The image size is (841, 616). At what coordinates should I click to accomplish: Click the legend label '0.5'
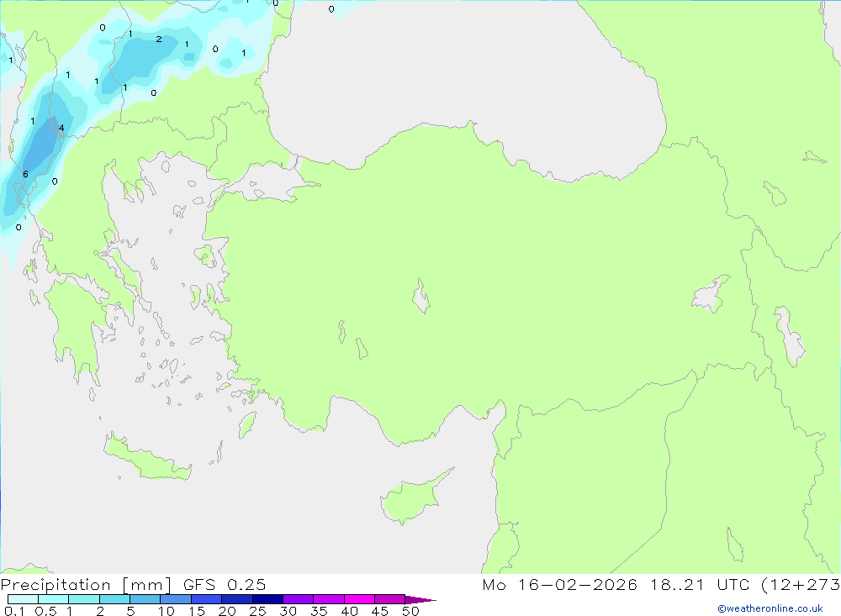pyautogui.click(x=45, y=611)
